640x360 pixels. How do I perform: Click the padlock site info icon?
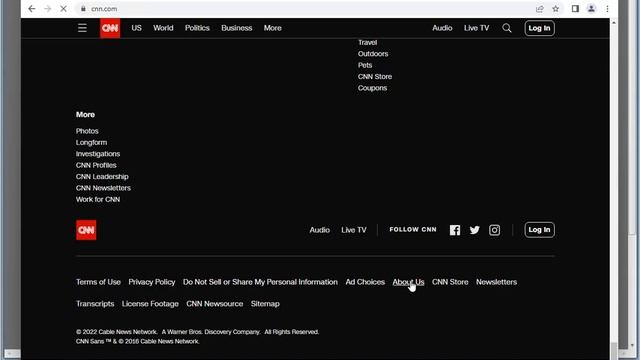83,9
